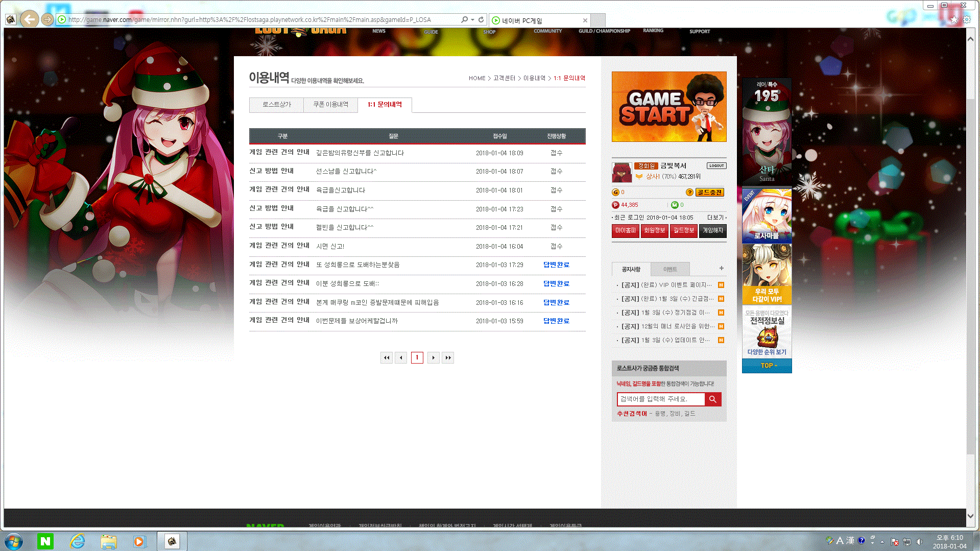
Task: Switch to the 로스트상가 tab
Action: point(276,105)
